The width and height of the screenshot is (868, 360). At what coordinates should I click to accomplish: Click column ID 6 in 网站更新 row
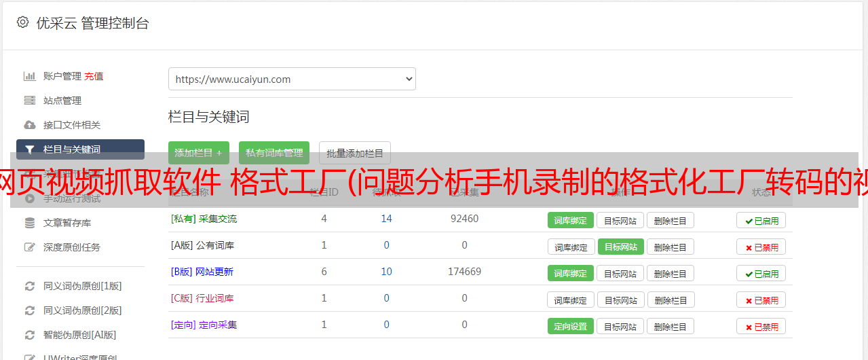(324, 272)
